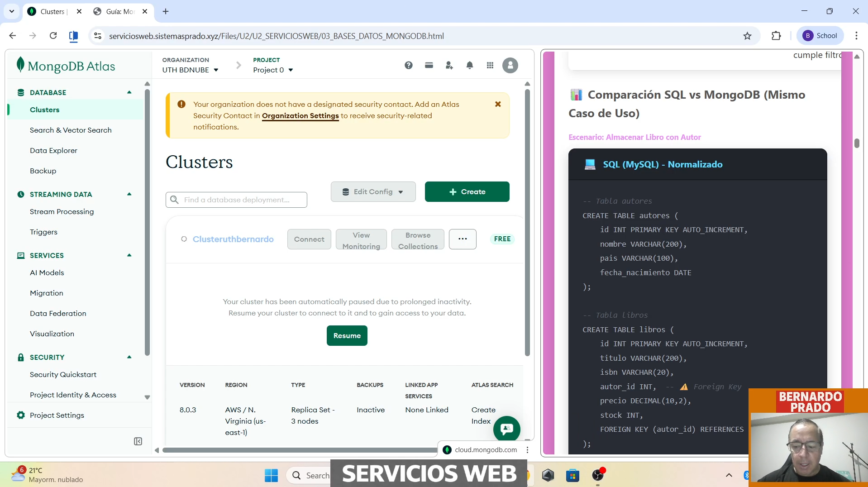Dismiss the security contact warning

coord(498,104)
